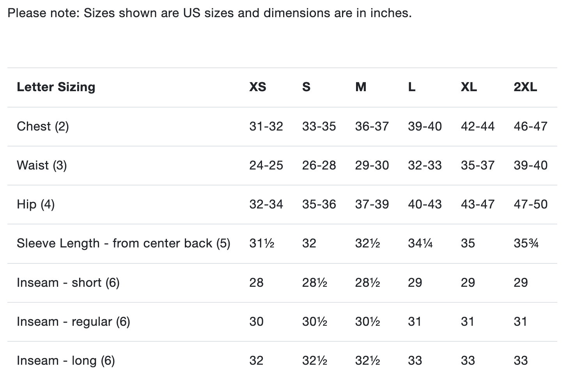This screenshot has height=392, width=567.
Task: Select the Hip (4) row label
Action: pyautogui.click(x=35, y=204)
